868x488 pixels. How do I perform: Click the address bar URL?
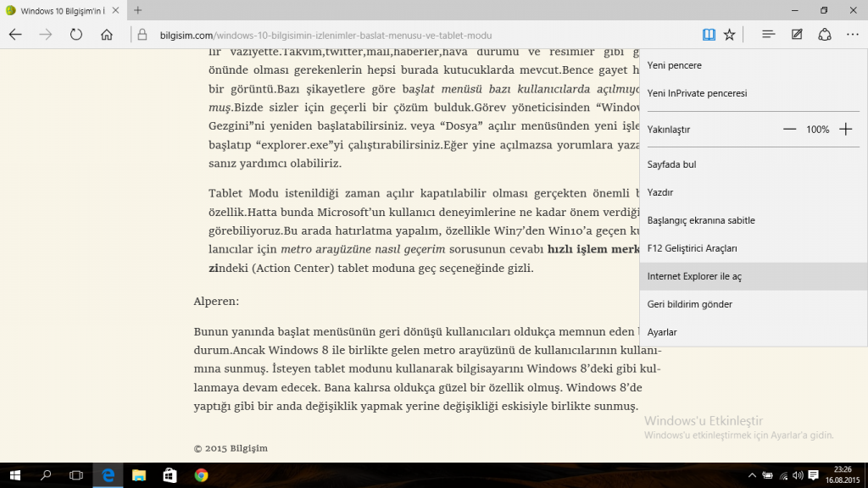pyautogui.click(x=325, y=36)
